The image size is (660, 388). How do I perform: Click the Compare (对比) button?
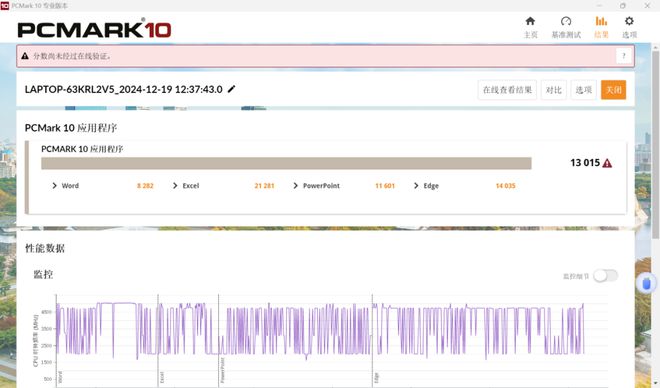(554, 90)
